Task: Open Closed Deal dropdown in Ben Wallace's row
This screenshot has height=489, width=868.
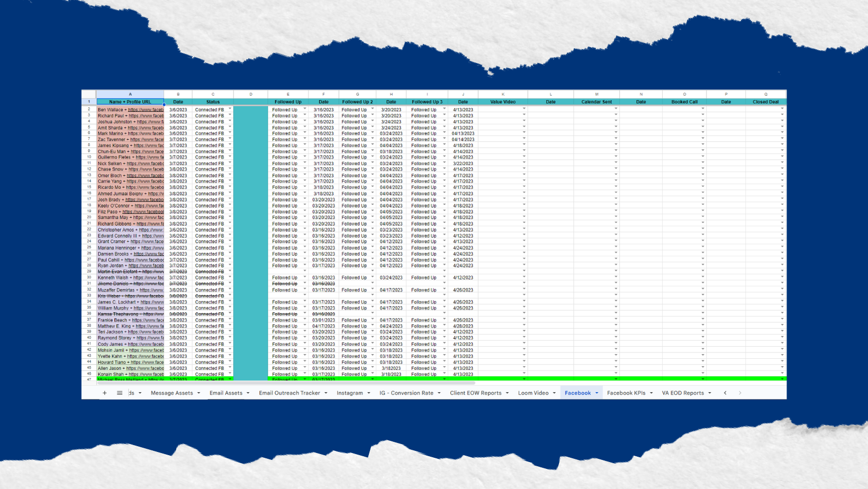Action: (x=782, y=108)
